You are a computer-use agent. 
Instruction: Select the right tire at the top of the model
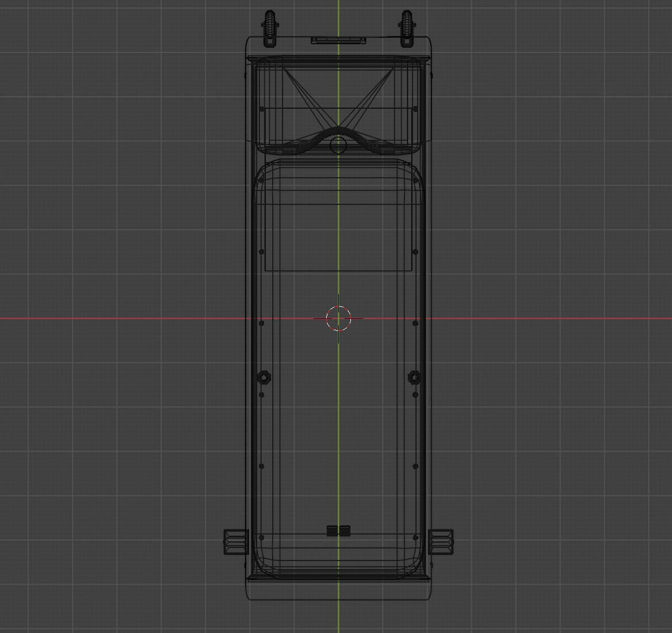(x=407, y=28)
